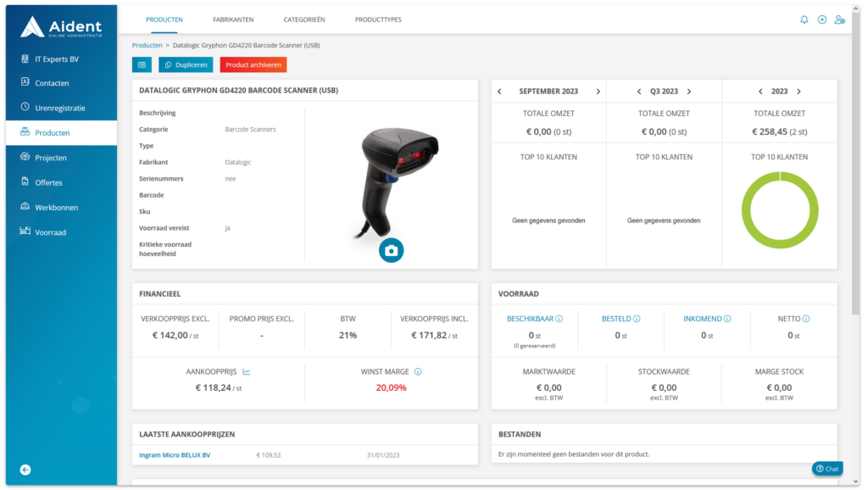Open the Ingram Micro BELUX BV supplier link

[x=175, y=455]
